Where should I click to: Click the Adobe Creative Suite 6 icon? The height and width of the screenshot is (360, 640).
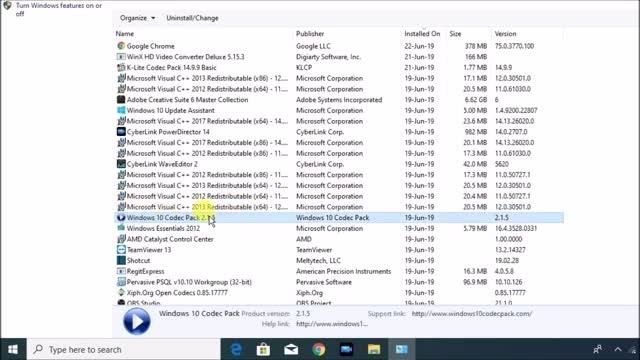click(121, 99)
